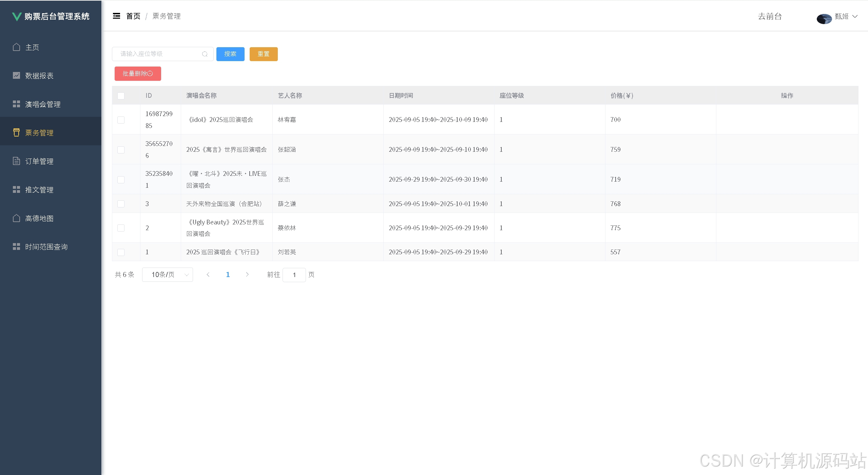Viewport: 868px width, 475px height.
Task: Click ID cell 1698729985
Action: pyautogui.click(x=159, y=120)
